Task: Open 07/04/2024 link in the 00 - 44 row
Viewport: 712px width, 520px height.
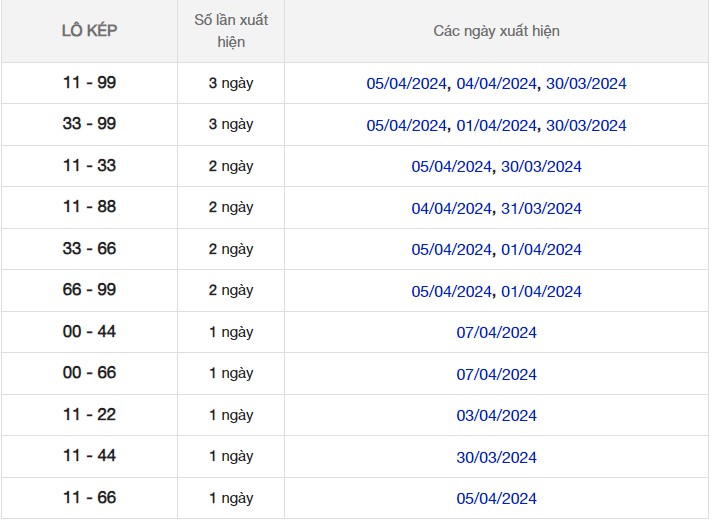Action: tap(496, 333)
